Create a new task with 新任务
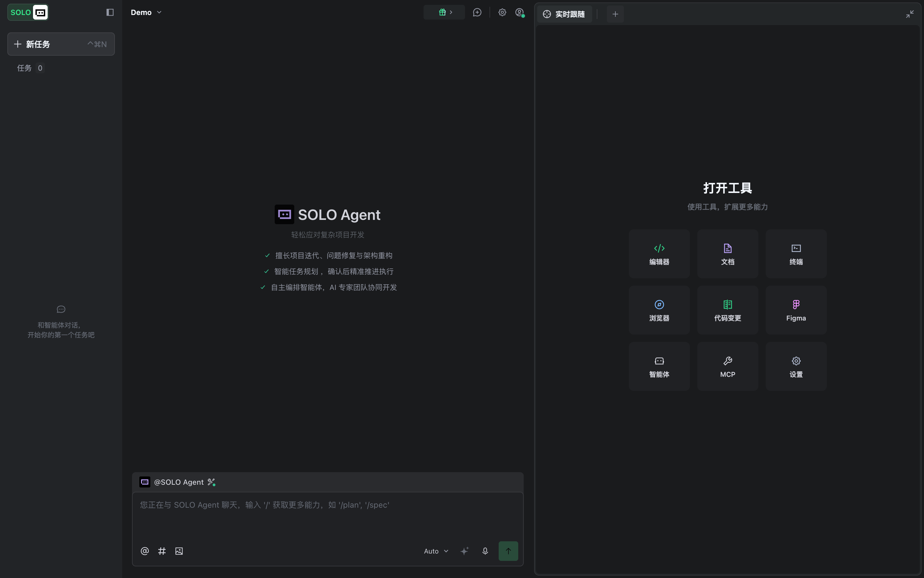 [61, 44]
